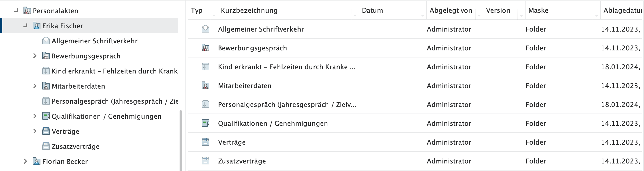Expand the Bewerbungsgespräch tree node
The width and height of the screenshot is (644, 171).
tap(35, 56)
